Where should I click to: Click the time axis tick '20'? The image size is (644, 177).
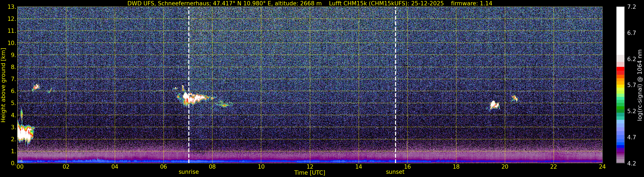[x=505, y=167]
